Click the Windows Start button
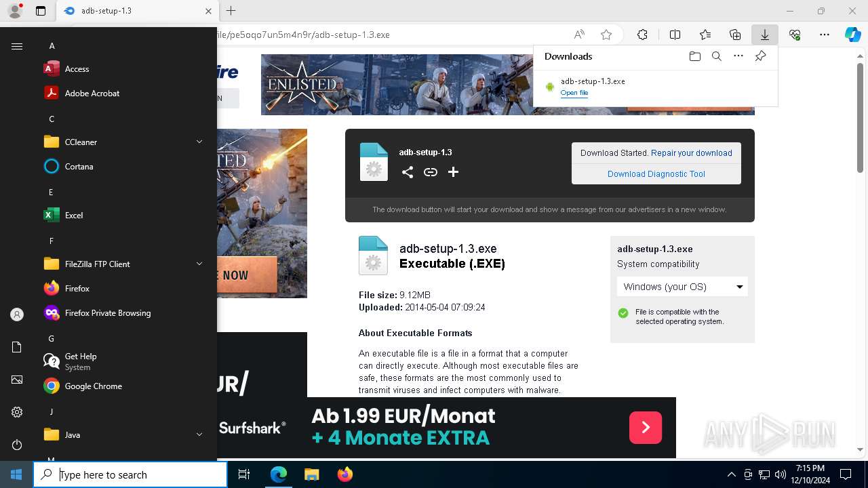Image resolution: width=868 pixels, height=488 pixels. point(16,474)
